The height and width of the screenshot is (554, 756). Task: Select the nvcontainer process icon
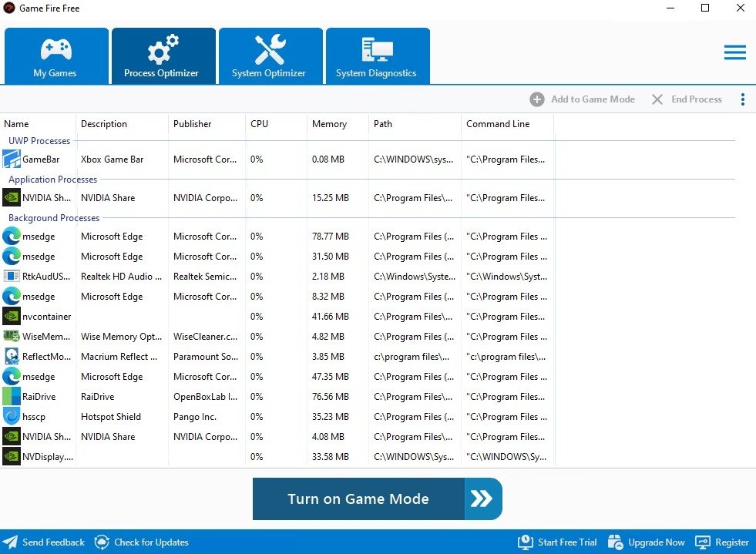point(12,316)
